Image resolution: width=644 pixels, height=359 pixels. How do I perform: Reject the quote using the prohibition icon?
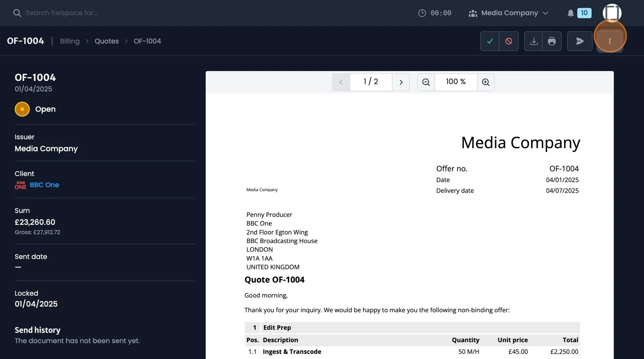point(508,41)
